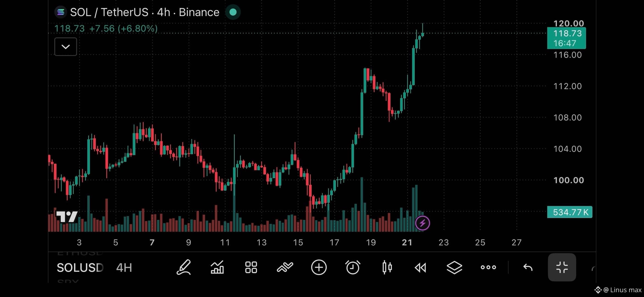Open the object tree layers icon
This screenshot has height=297, width=644.
(455, 267)
